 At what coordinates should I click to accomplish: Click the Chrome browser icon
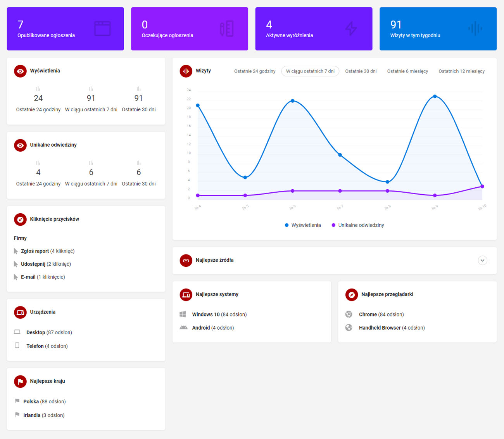[349, 314]
